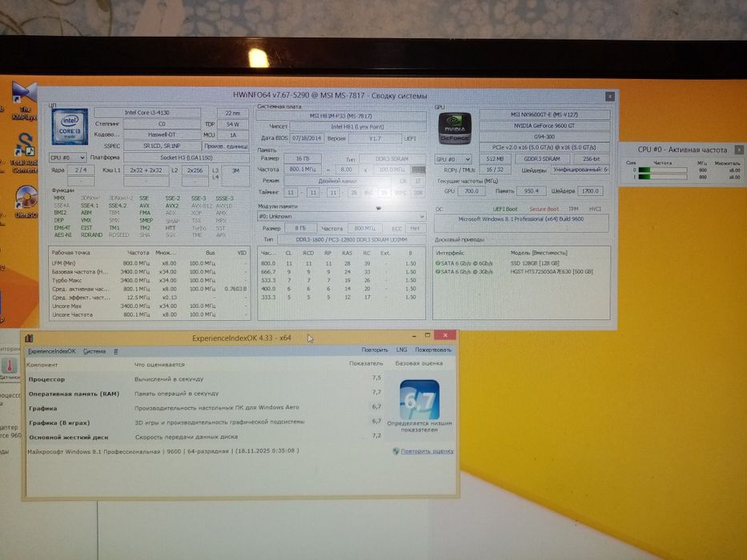This screenshot has width=747, height=560.
Task: Click the 666.7 memory timing row
Action: click(341, 272)
